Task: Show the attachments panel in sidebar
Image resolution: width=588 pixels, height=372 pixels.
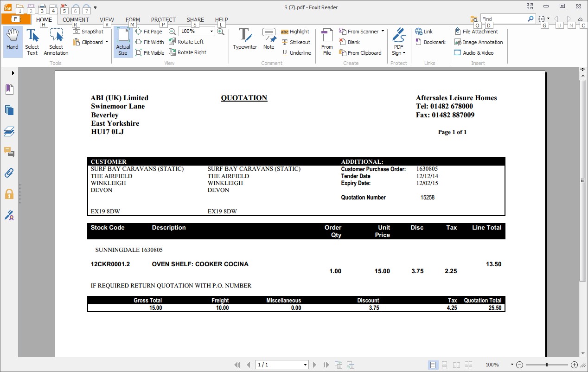Action: pyautogui.click(x=9, y=173)
